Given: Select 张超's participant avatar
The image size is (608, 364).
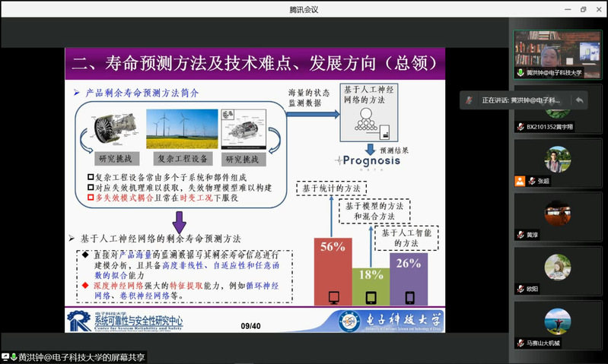Looking at the screenshot, I should pyautogui.click(x=558, y=159).
